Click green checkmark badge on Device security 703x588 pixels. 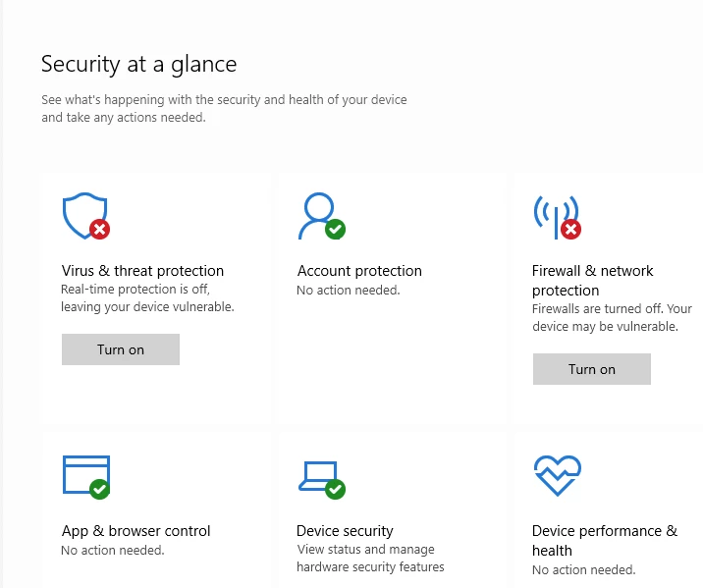click(336, 489)
